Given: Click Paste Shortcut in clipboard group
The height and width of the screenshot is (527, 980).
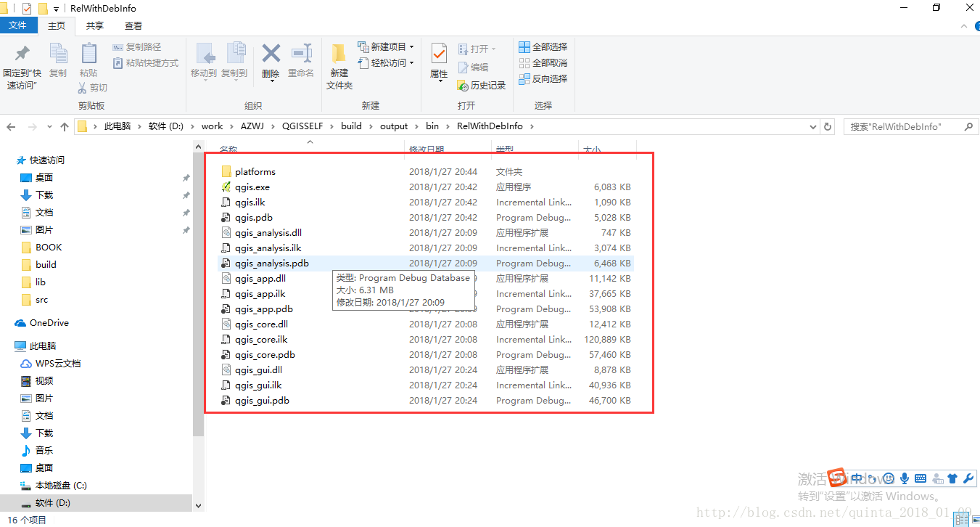Looking at the screenshot, I should (146, 63).
